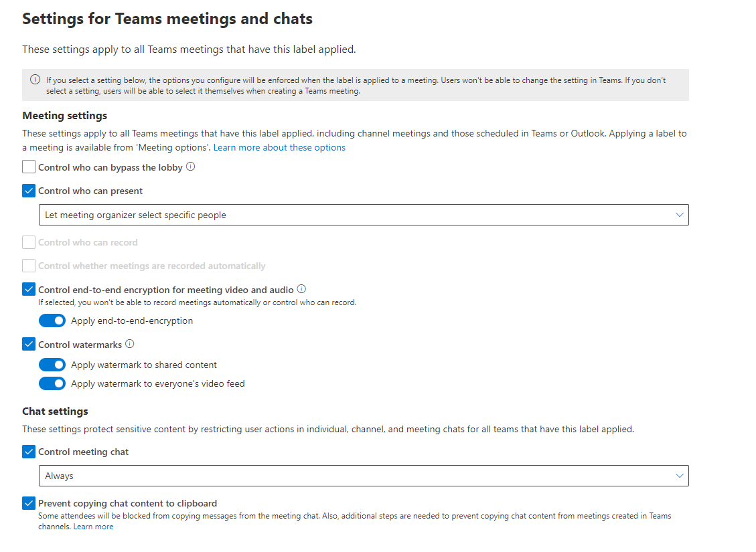Follow Learn more link under clipboard setting
The width and height of the screenshot is (756, 552).
pyautogui.click(x=93, y=527)
